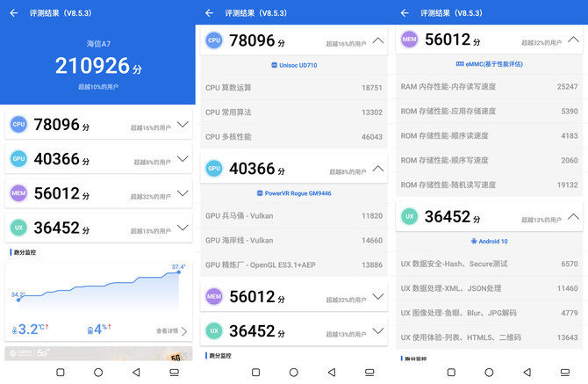Select the CPU 常用算法 row
This screenshot has width=588, height=384.
(294, 112)
